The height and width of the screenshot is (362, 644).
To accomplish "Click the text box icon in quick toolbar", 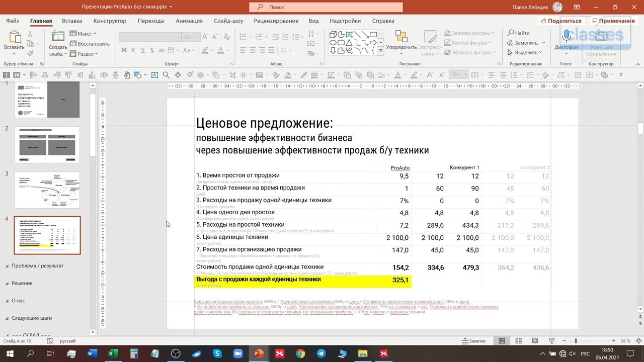I will coord(154,75).
